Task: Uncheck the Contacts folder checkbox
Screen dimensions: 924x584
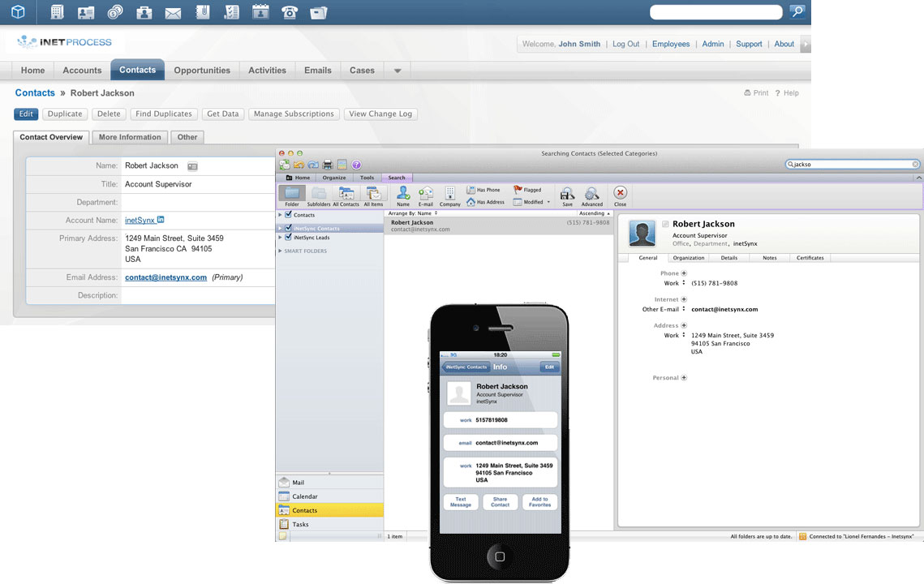Action: pyautogui.click(x=288, y=215)
